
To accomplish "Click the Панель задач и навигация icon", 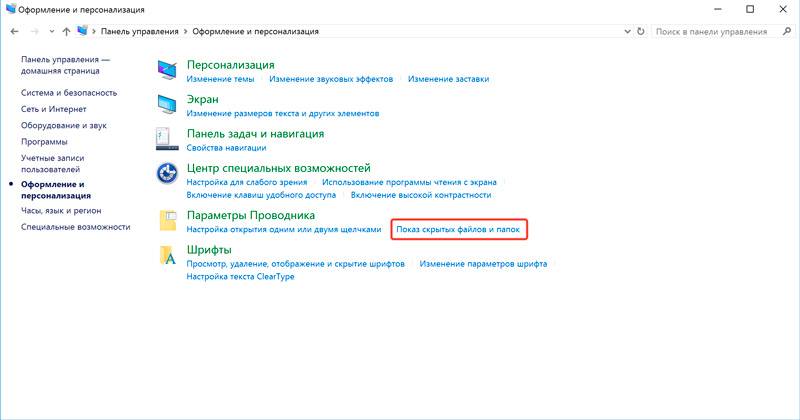I will pos(167,139).
